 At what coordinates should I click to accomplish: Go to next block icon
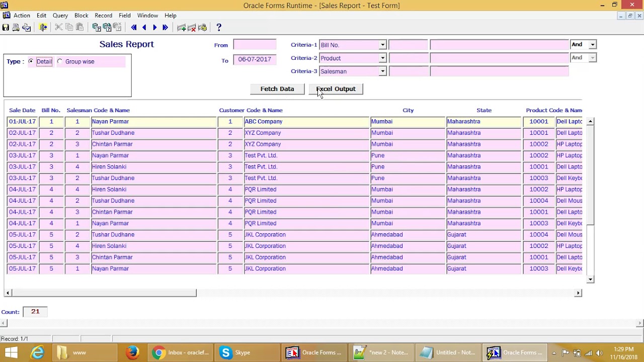[165, 28]
